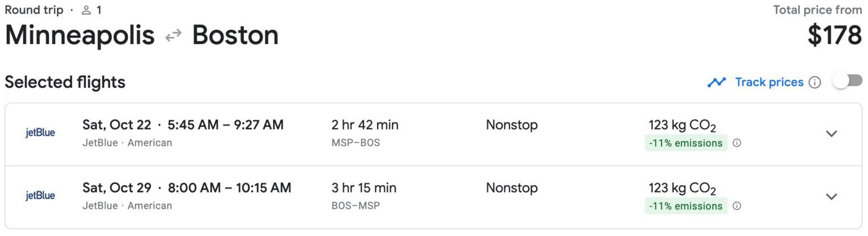Image resolution: width=868 pixels, height=236 pixels.
Task: Click emissions info icon for Oct 29 flight
Action: tap(737, 206)
